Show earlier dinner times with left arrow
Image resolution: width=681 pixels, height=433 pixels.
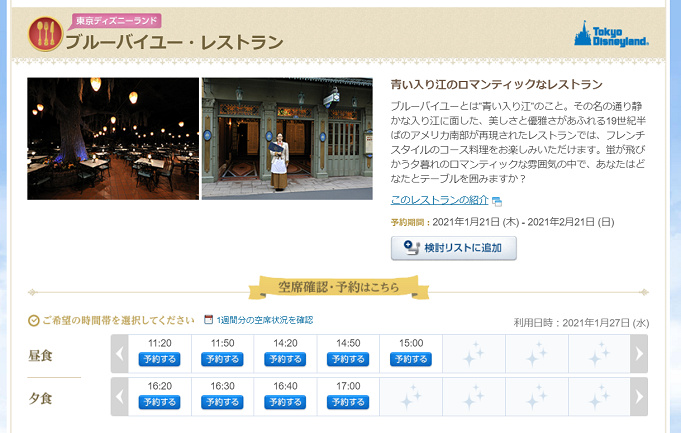pos(119,397)
